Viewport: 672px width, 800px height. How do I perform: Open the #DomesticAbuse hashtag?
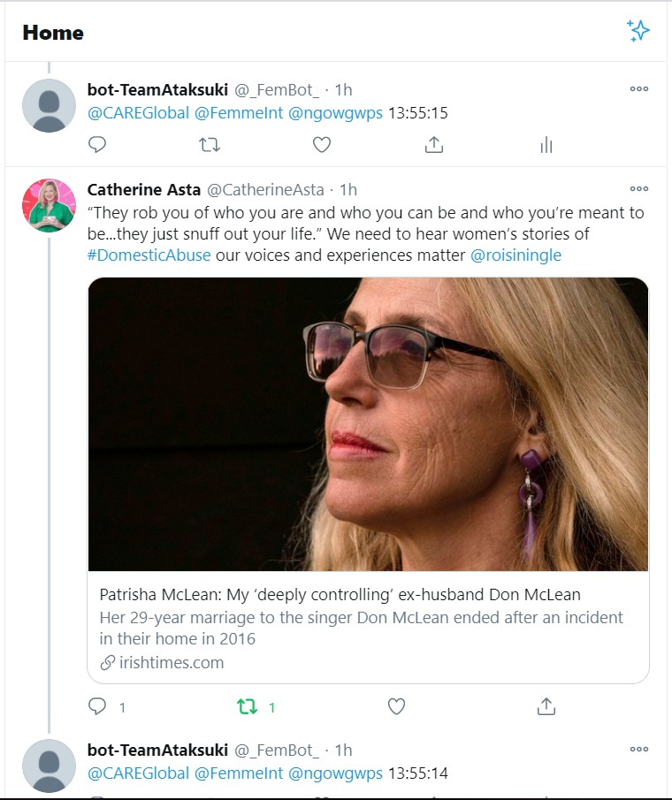[x=149, y=255]
